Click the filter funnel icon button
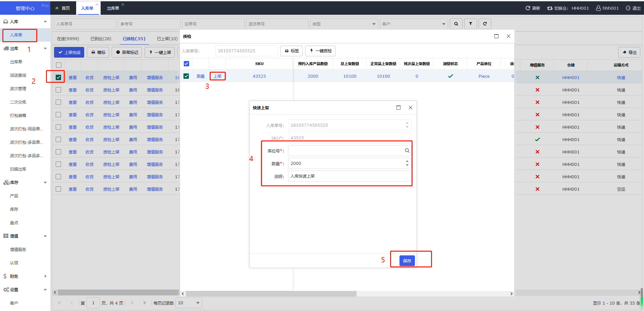 [x=471, y=24]
